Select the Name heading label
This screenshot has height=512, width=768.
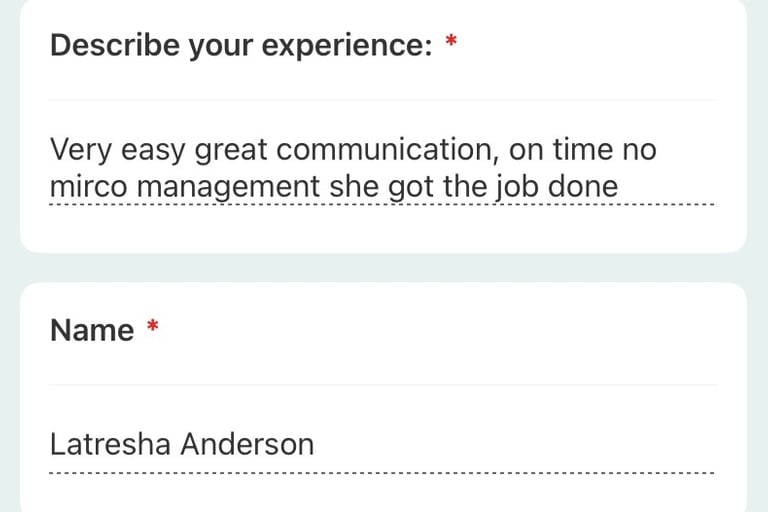[x=92, y=330]
